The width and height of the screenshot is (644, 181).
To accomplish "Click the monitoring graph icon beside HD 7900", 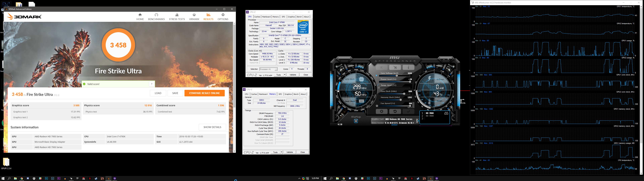I will pos(446,113).
